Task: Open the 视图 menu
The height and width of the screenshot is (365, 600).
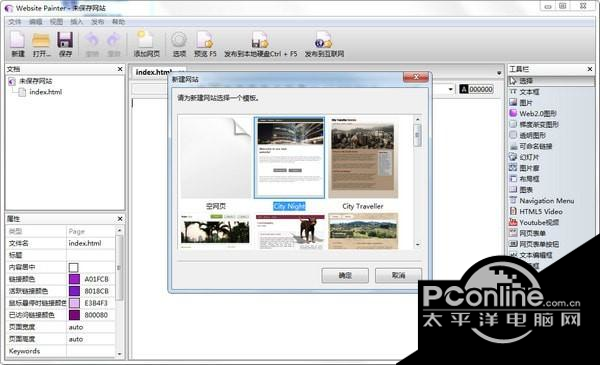Action: 56,22
